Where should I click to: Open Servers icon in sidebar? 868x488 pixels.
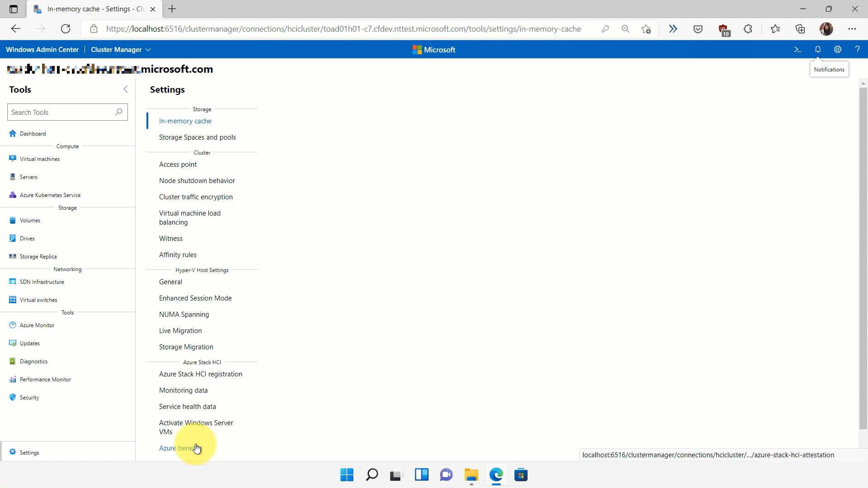click(x=13, y=176)
